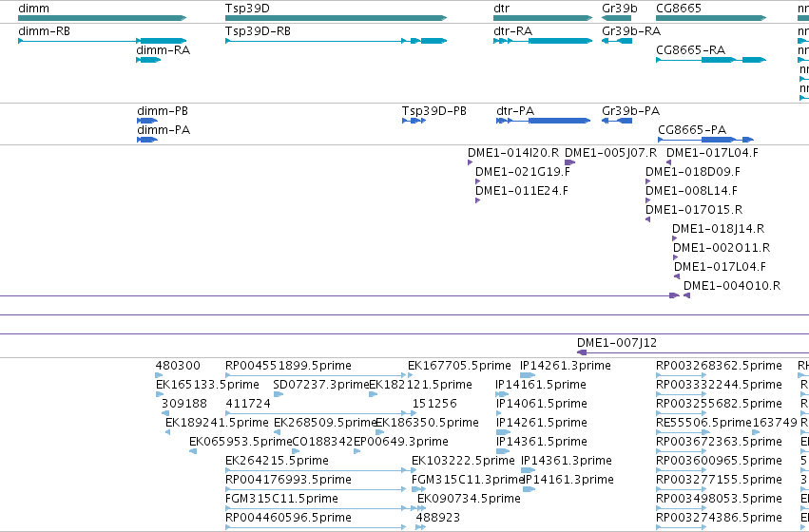Open the dimm-RA transcript label
The width and height of the screenshot is (809, 532).
tap(164, 50)
